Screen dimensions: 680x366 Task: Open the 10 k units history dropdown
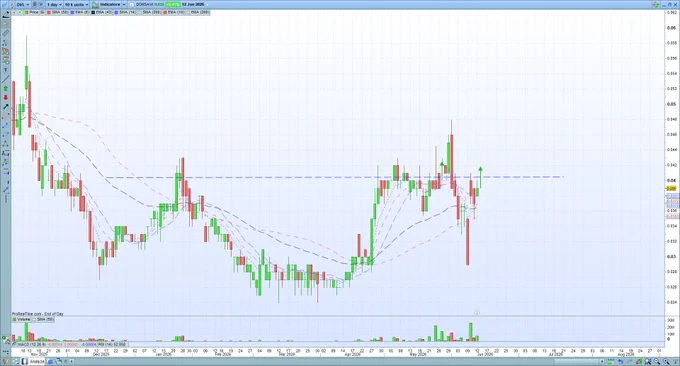click(x=76, y=4)
